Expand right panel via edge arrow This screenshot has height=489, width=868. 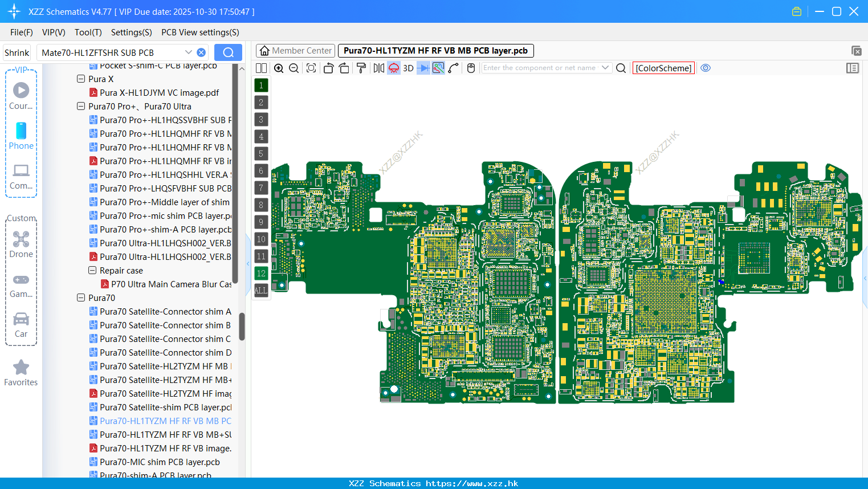[865, 278]
